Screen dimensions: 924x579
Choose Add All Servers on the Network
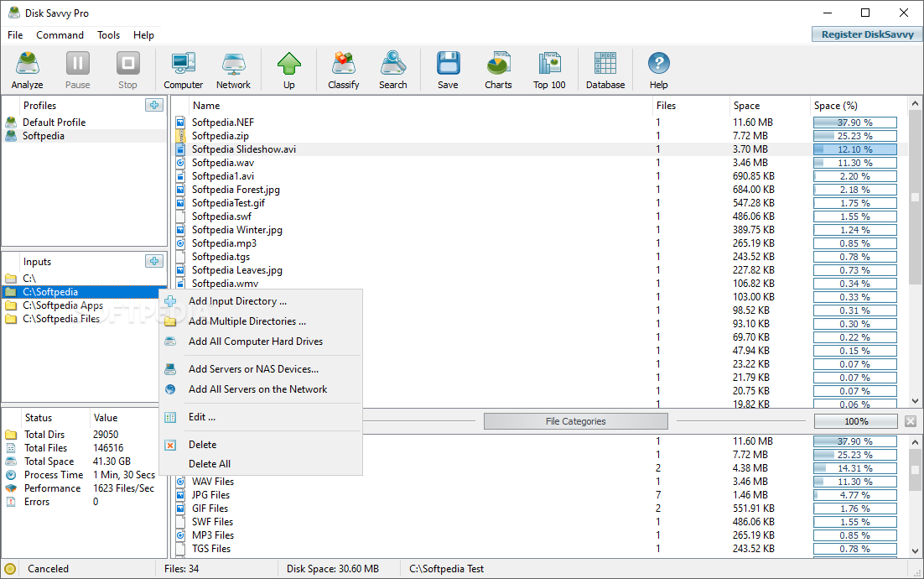click(261, 389)
